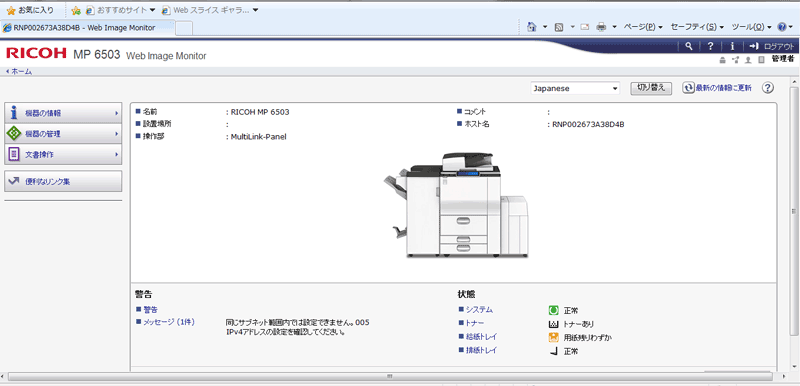
Task: Open Favorites star in IE toolbar
Action: (x=30, y=10)
